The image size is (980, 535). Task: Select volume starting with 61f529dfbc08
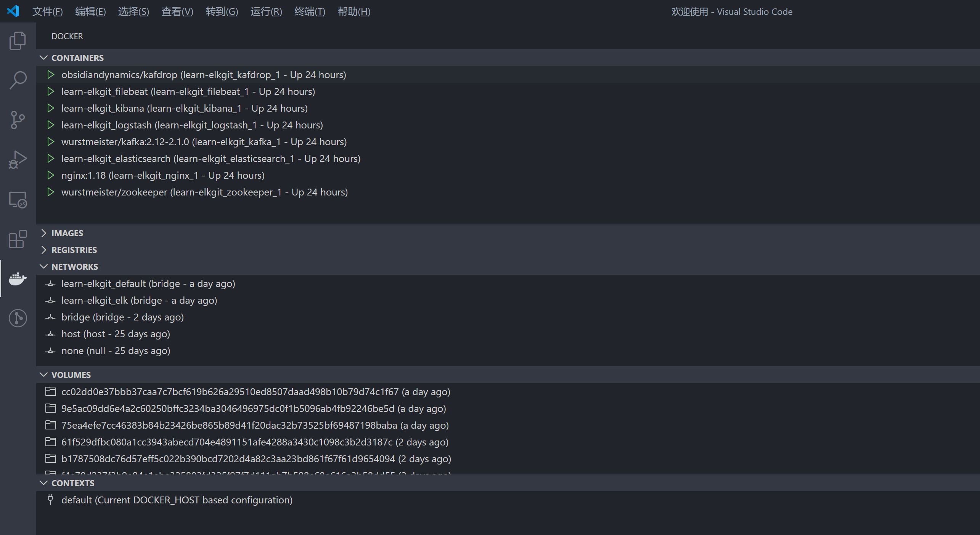point(508,442)
